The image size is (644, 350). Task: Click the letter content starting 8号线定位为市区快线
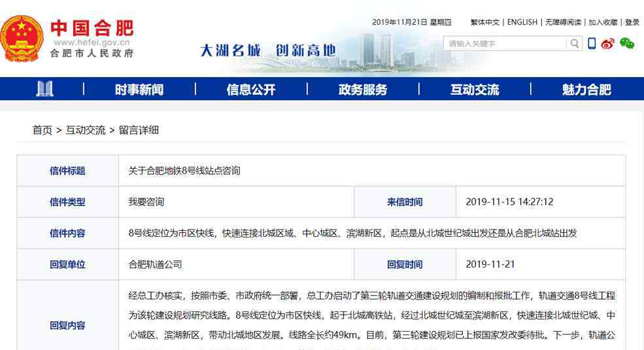coord(352,233)
